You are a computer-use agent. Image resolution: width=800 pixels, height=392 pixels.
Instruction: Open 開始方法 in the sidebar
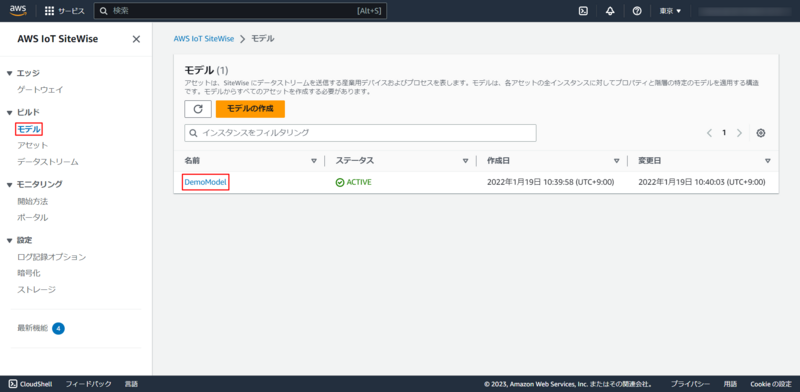tap(33, 201)
